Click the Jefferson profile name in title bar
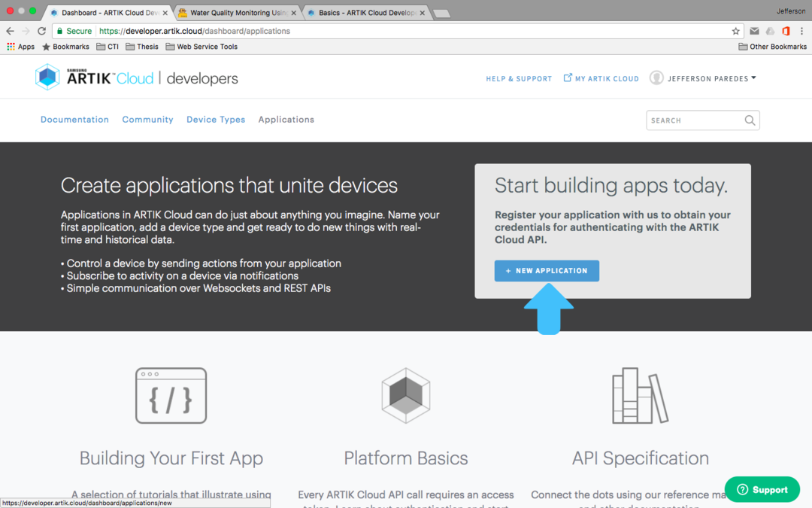The width and height of the screenshot is (812, 508). (791, 11)
